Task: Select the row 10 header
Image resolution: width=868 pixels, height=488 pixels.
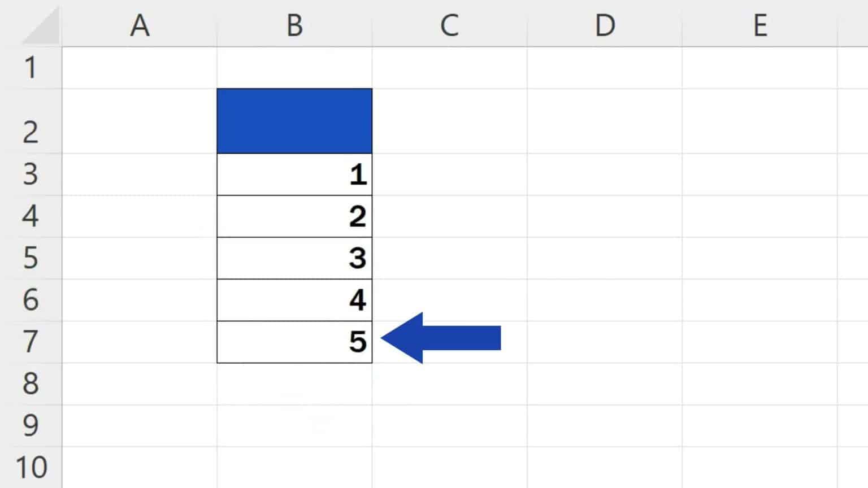Action: (x=31, y=468)
